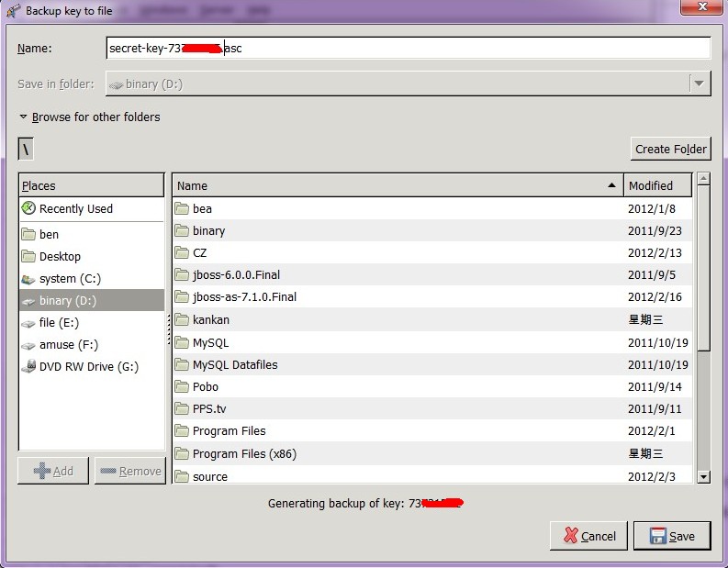Open the Save in folder dropdown
The image size is (728, 568).
409,84
